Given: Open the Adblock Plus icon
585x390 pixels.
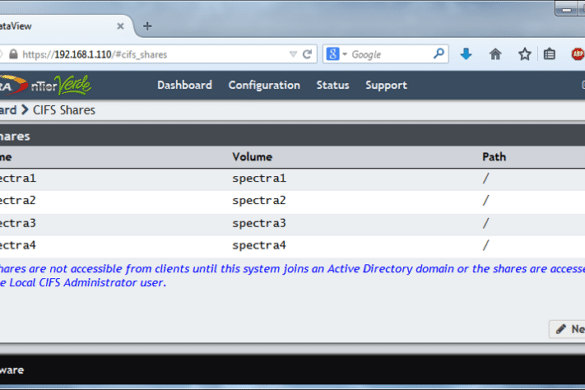Looking at the screenshot, I should point(578,54).
